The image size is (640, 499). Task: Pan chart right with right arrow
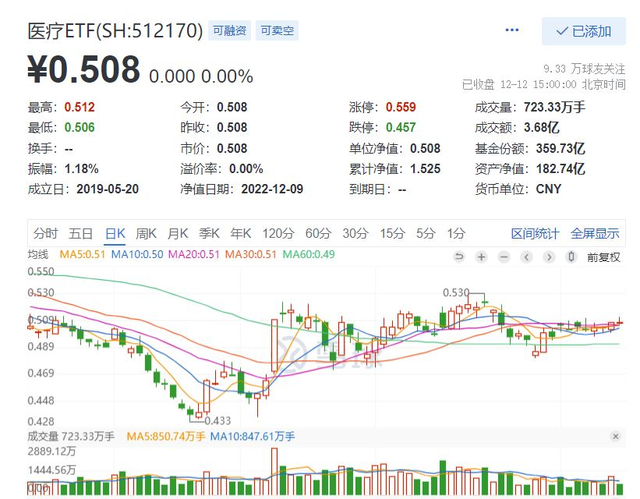(x=549, y=257)
